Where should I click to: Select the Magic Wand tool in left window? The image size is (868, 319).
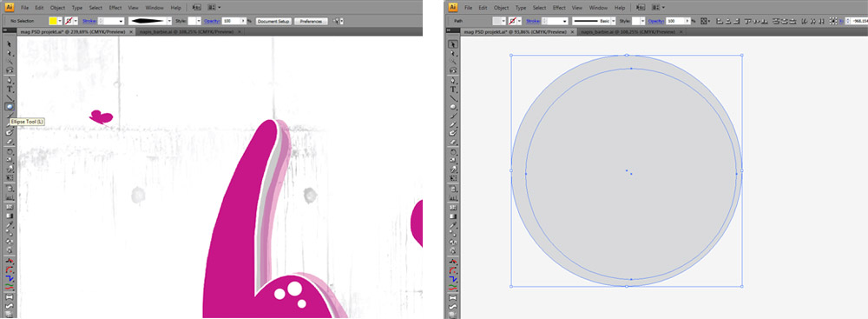tap(10, 62)
